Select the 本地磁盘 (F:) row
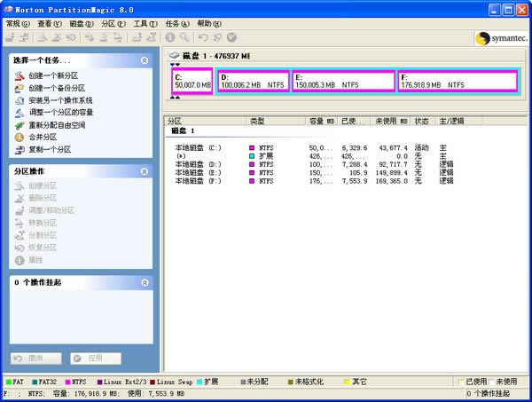 point(314,181)
